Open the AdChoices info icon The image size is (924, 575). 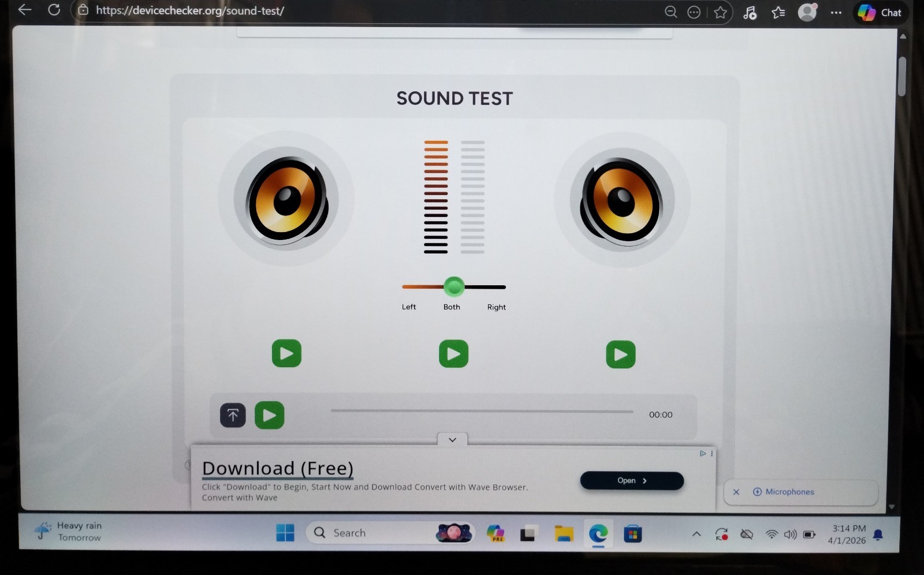703,453
